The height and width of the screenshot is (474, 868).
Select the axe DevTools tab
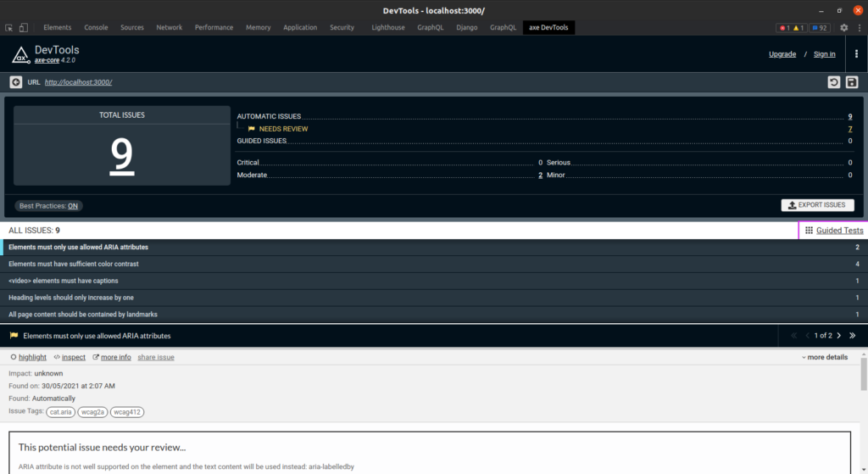(x=548, y=28)
